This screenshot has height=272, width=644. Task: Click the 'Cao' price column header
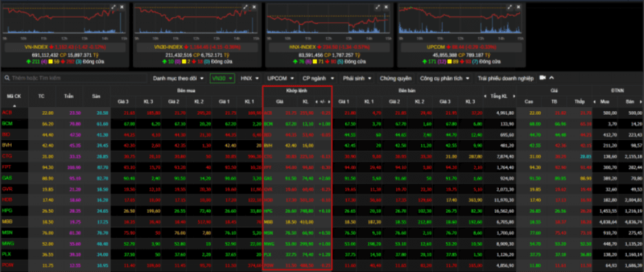point(528,102)
